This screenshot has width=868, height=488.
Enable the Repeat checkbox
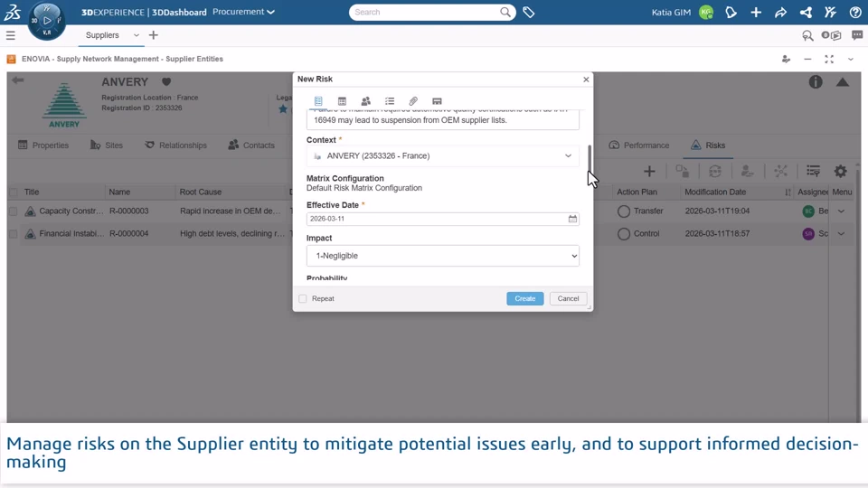point(303,299)
